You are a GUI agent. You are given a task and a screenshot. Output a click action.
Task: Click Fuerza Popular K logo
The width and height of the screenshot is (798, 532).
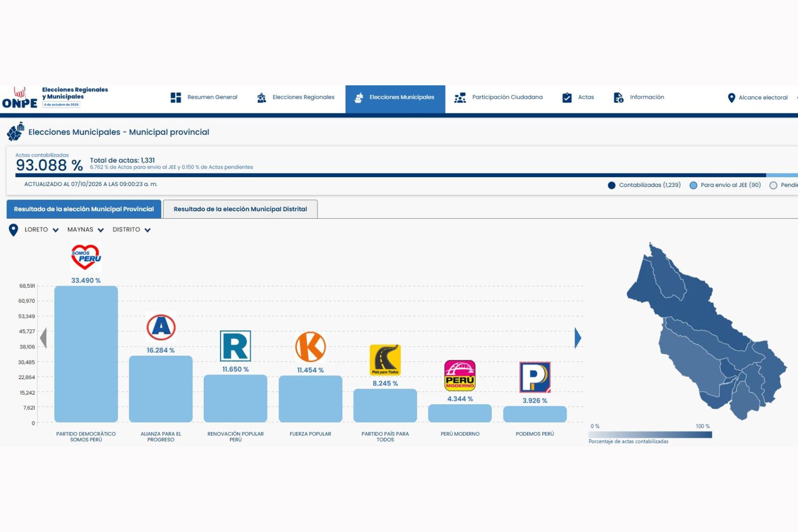click(310, 347)
